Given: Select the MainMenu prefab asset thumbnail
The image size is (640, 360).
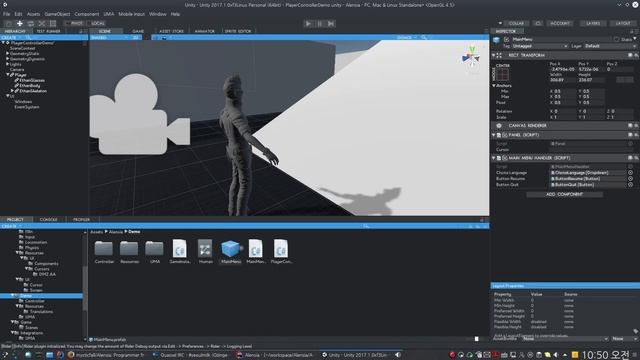Looking at the screenshot, I should point(231,249).
